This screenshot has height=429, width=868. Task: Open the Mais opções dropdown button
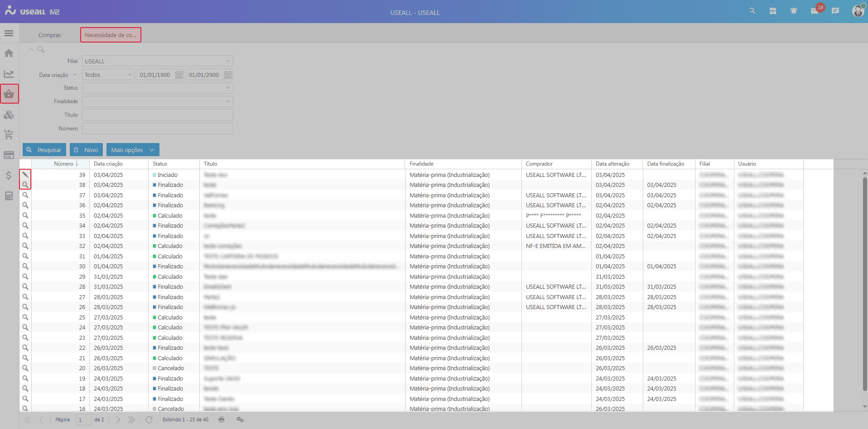point(133,150)
